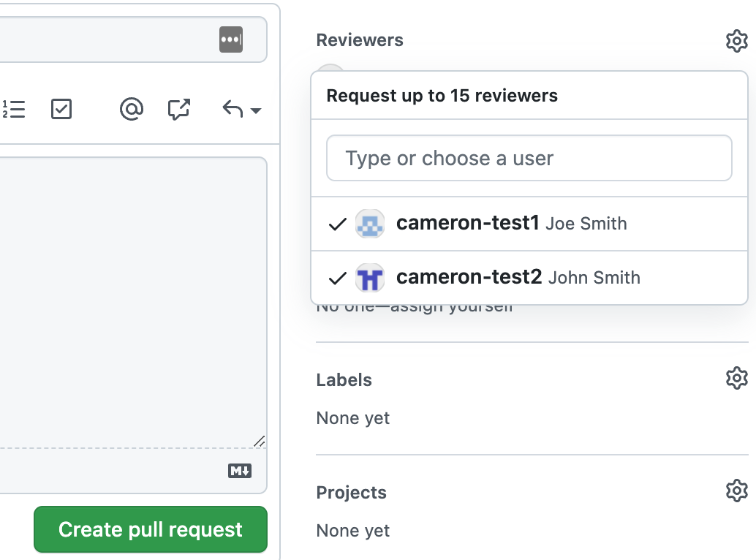756x560 pixels.
Task: Click the cross-reference issue icon
Action: click(x=179, y=110)
